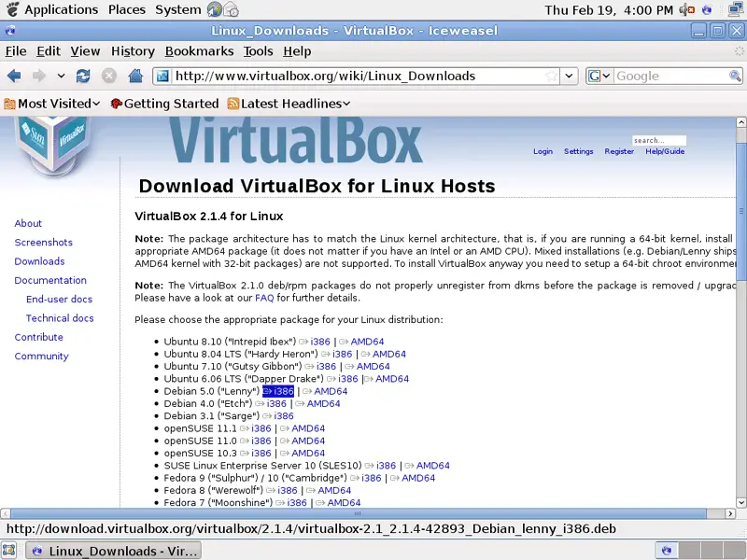This screenshot has width=747, height=560.
Task: Download Ubuntu 8.10 Intrepid Ibex i386
Action: [x=320, y=342]
